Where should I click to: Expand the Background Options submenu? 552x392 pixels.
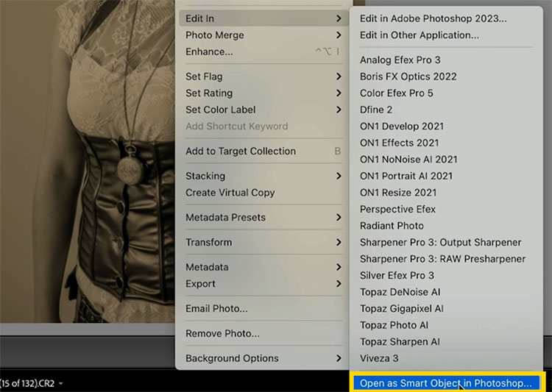pyautogui.click(x=263, y=358)
